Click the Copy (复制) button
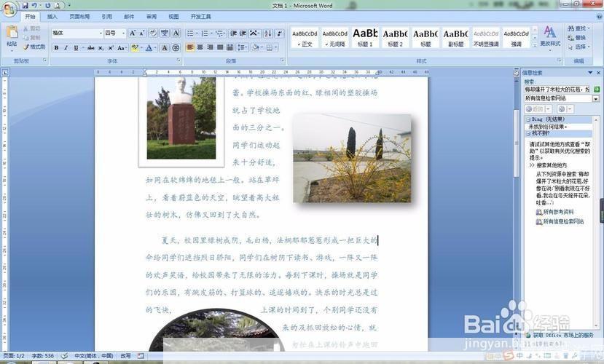Screen dimensions: 604x364 32,38
